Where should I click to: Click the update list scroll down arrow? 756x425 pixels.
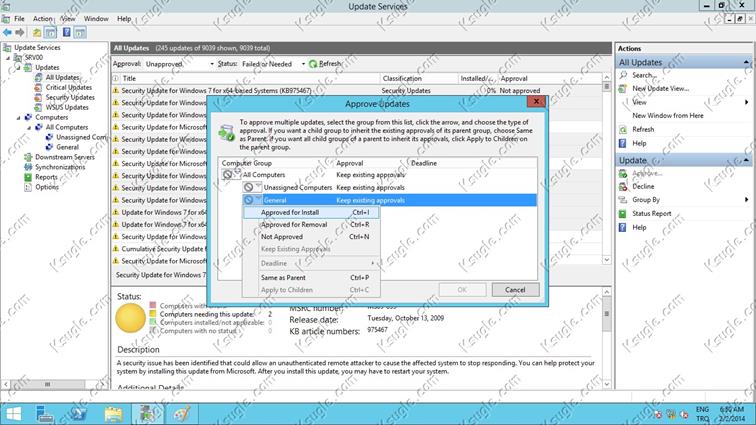coord(607,260)
